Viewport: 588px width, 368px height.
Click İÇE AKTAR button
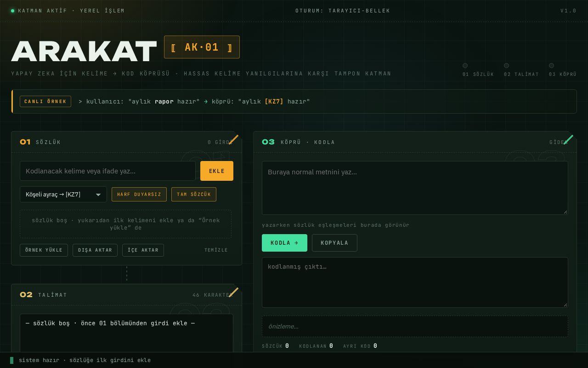(x=143, y=250)
